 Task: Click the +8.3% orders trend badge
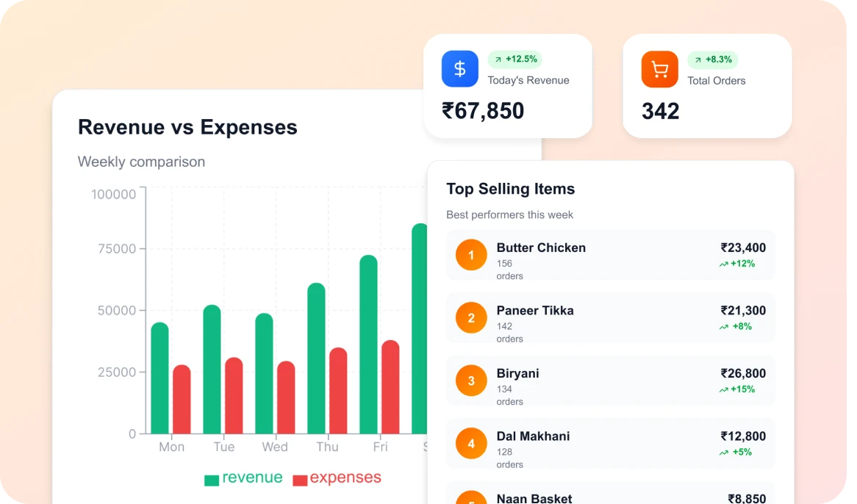pyautogui.click(x=713, y=60)
